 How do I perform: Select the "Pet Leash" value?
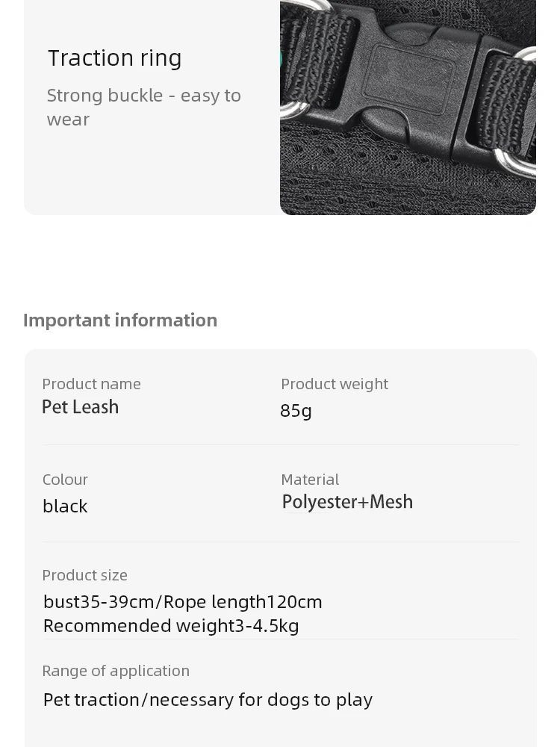pos(81,407)
